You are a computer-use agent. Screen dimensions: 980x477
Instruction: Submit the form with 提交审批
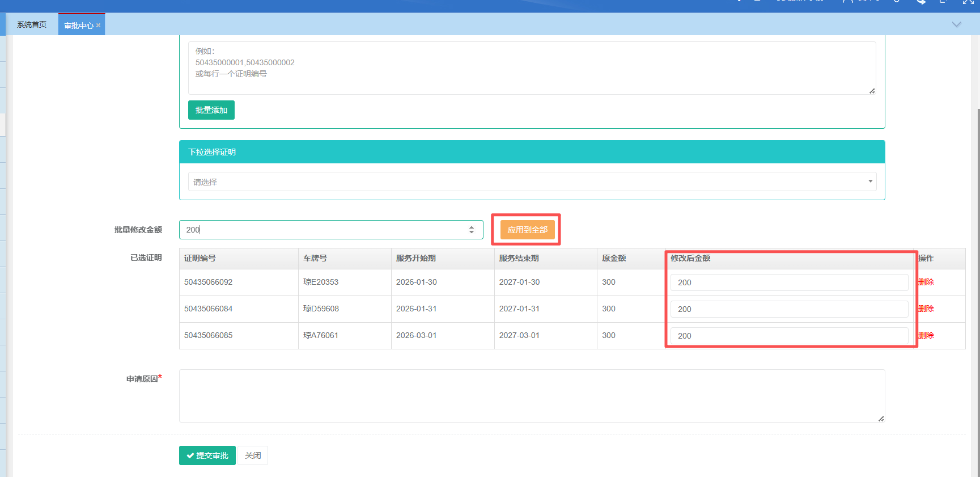pyautogui.click(x=207, y=455)
